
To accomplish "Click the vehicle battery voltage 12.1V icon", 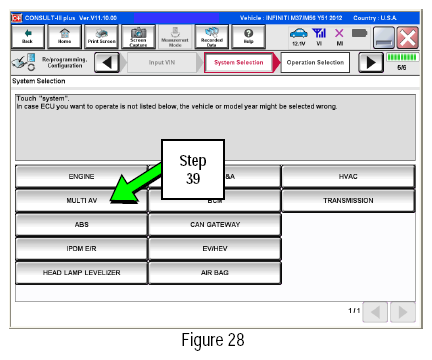I will [299, 37].
